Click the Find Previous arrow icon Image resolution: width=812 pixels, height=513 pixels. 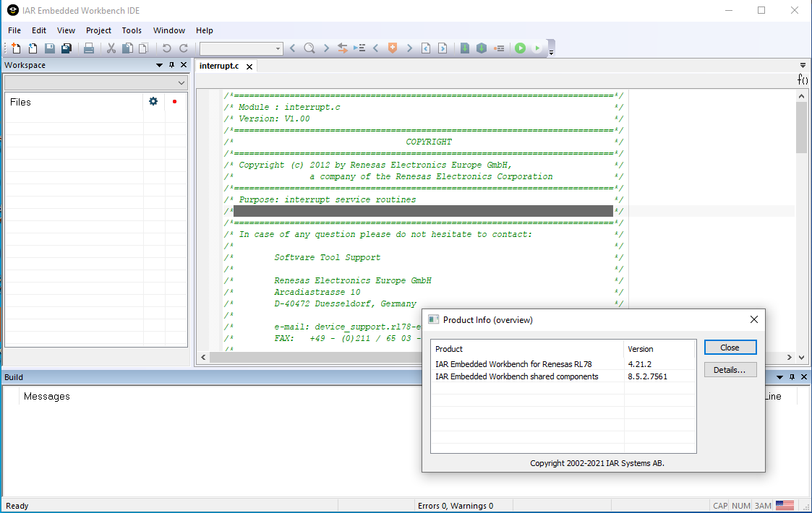[293, 48]
